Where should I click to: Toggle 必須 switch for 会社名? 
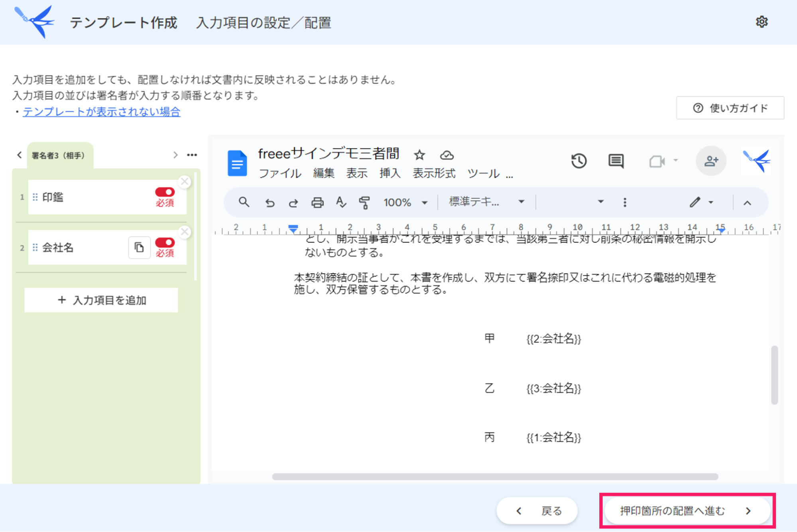click(x=165, y=242)
